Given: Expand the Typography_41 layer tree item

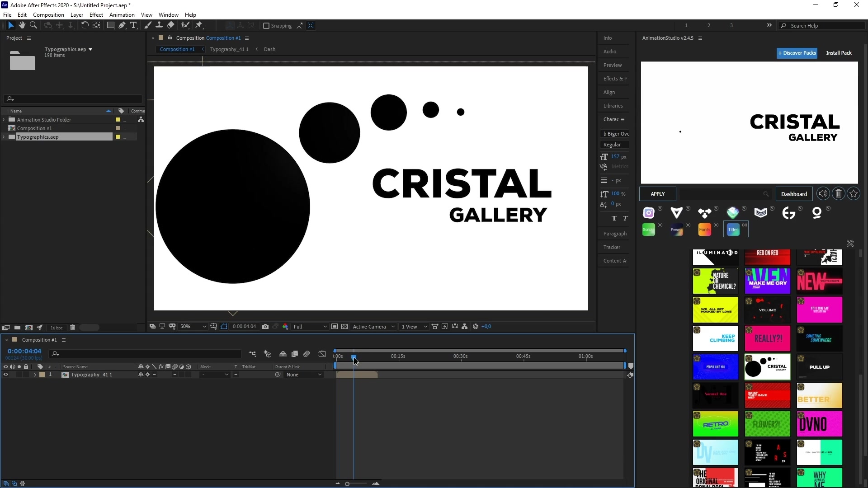Looking at the screenshot, I should click(34, 374).
